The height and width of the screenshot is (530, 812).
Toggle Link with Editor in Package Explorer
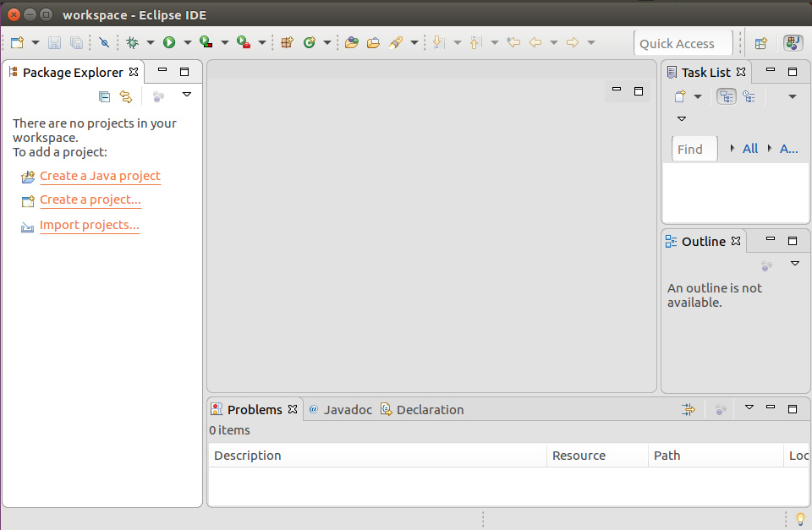coord(126,96)
